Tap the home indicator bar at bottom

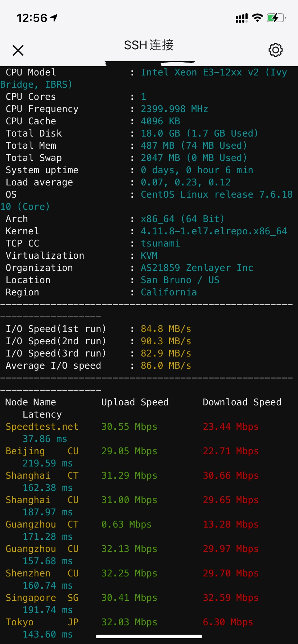[x=149, y=636]
